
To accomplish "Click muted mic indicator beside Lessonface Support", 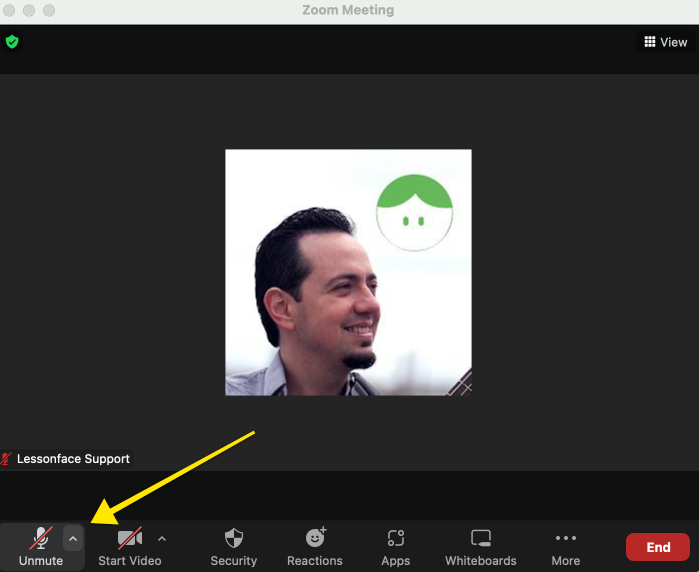I will 8,459.
